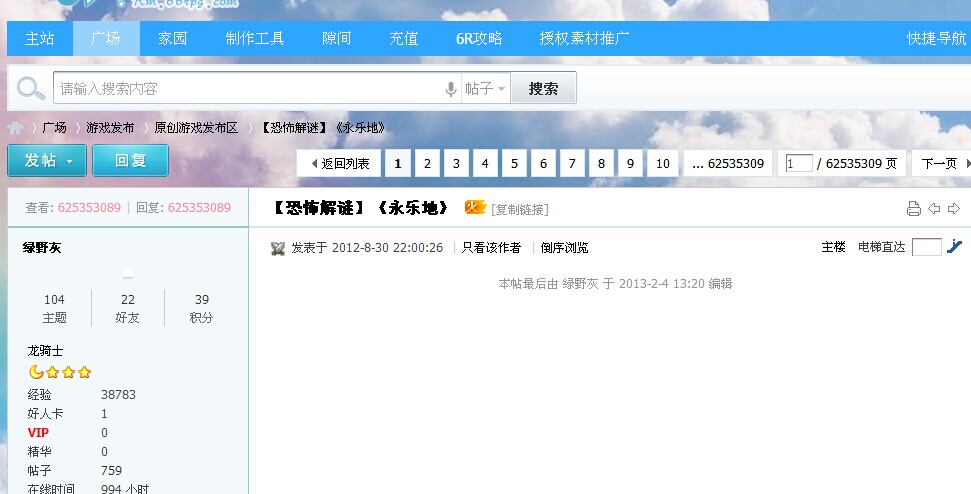Open the 充值 menu item
The width and height of the screenshot is (971, 494).
(404, 38)
